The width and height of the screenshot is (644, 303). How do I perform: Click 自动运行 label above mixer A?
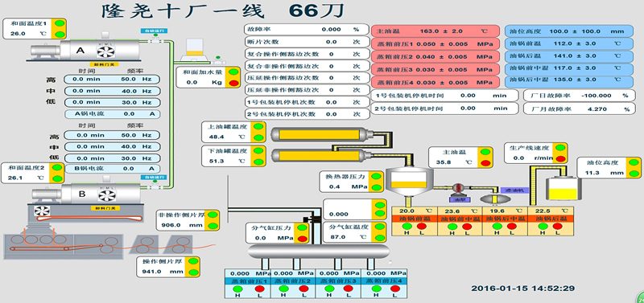pyautogui.click(x=152, y=31)
